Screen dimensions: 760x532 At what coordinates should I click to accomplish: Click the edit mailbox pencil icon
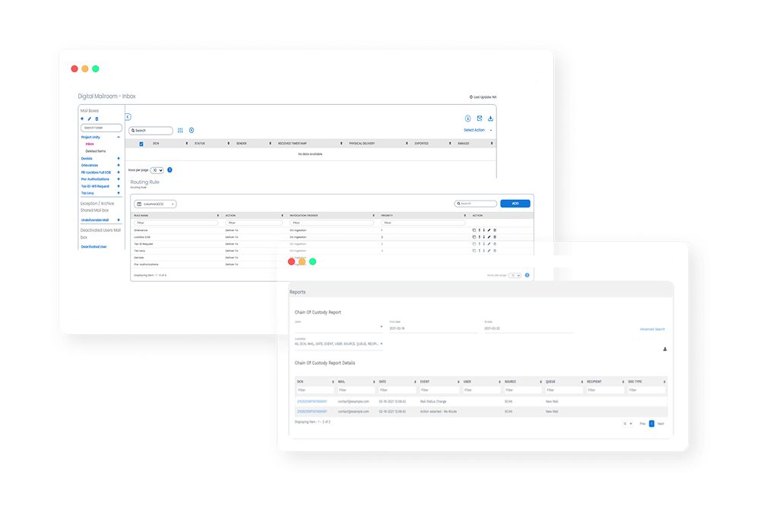(x=90, y=119)
